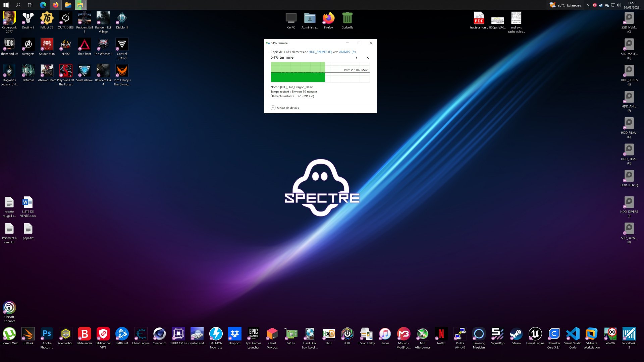644x362 pixels.
Task: Open the volume control in tray
Action: pos(619,5)
